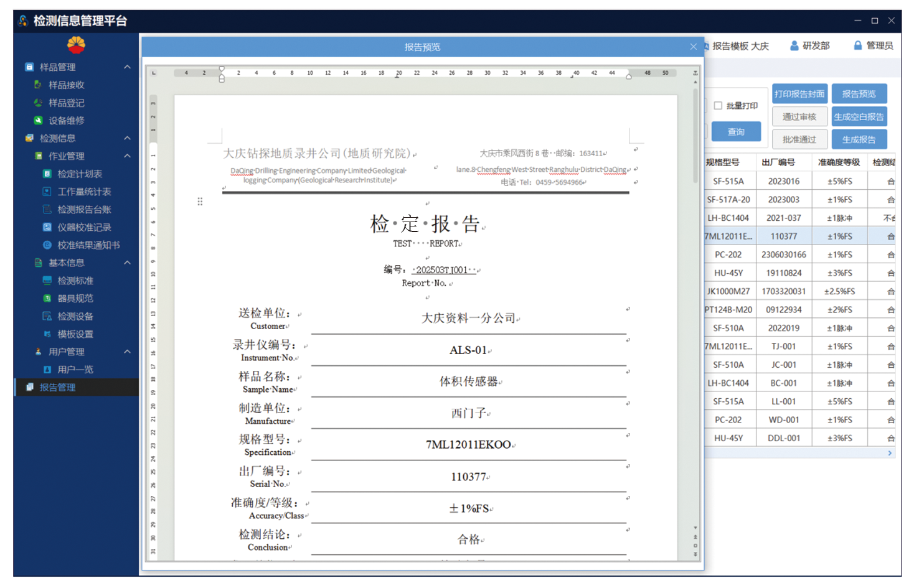This screenshot has height=588, width=919.
Task: Click the 查询 button
Action: [736, 132]
